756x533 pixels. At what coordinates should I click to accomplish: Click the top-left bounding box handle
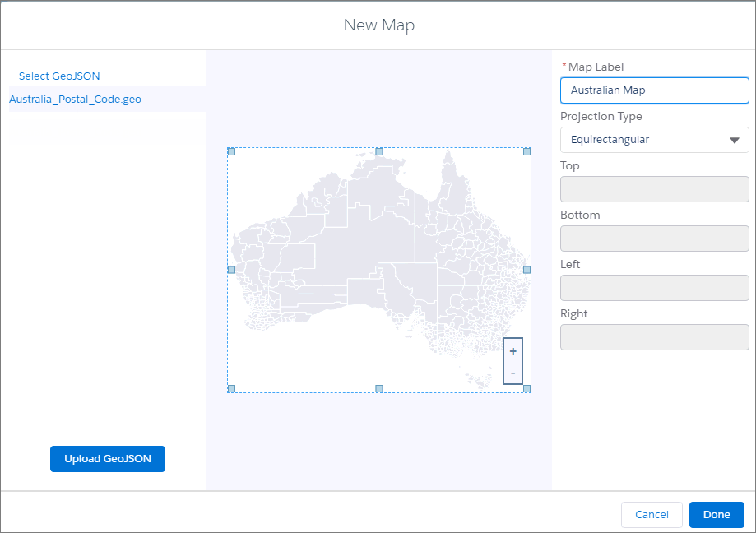231,152
